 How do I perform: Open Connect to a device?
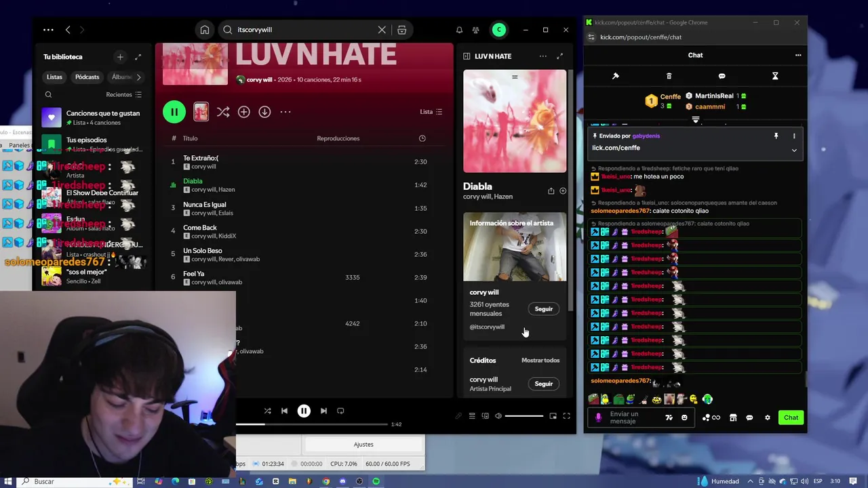pos(485,416)
